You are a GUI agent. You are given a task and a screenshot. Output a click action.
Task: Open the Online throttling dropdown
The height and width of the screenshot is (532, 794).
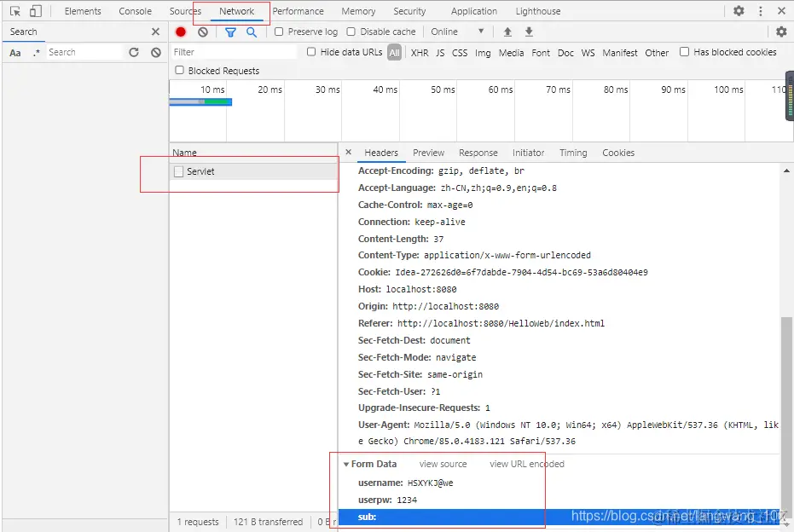(457, 32)
